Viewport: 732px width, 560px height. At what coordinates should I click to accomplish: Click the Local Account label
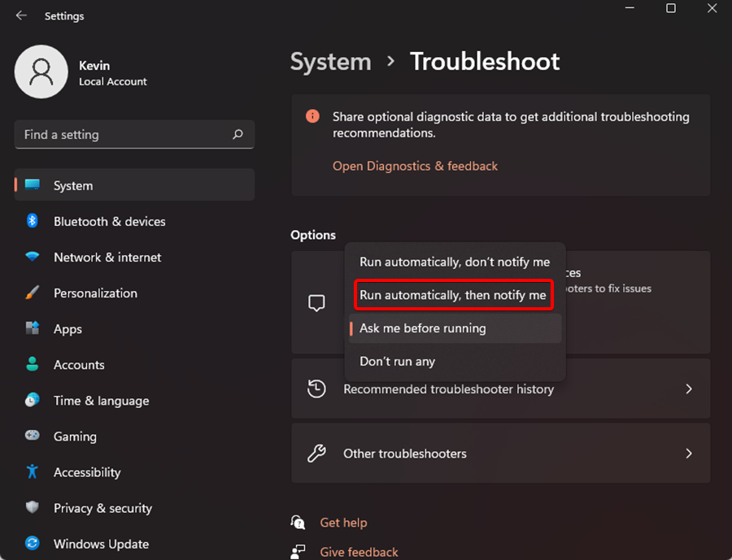[x=112, y=81]
